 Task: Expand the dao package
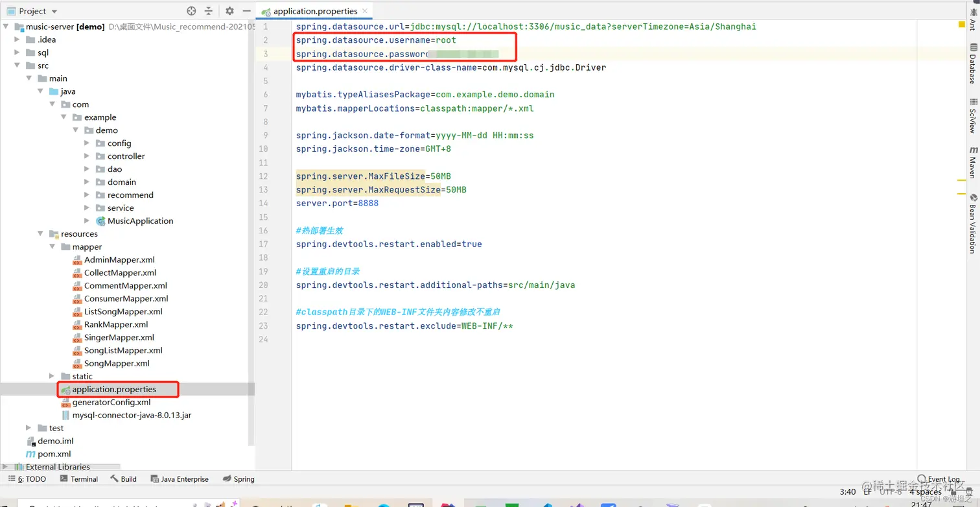click(87, 169)
